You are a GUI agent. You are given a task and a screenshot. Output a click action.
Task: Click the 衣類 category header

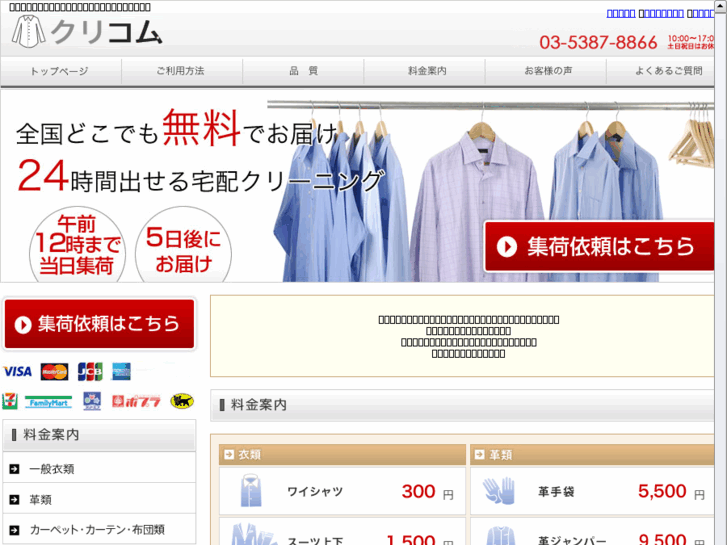point(342,455)
